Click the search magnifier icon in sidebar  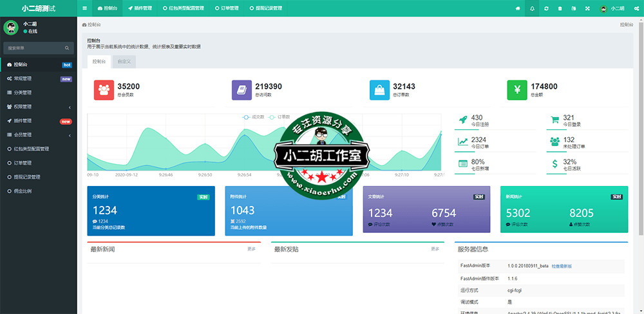tap(66, 48)
